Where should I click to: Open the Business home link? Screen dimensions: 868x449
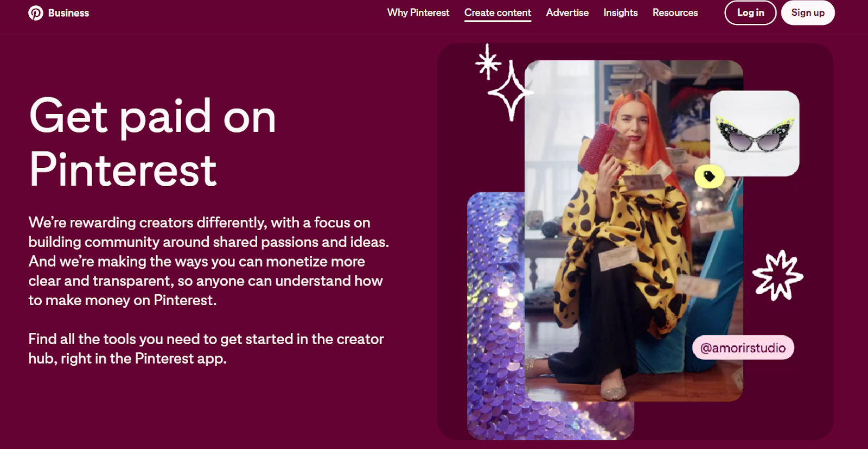pos(68,13)
